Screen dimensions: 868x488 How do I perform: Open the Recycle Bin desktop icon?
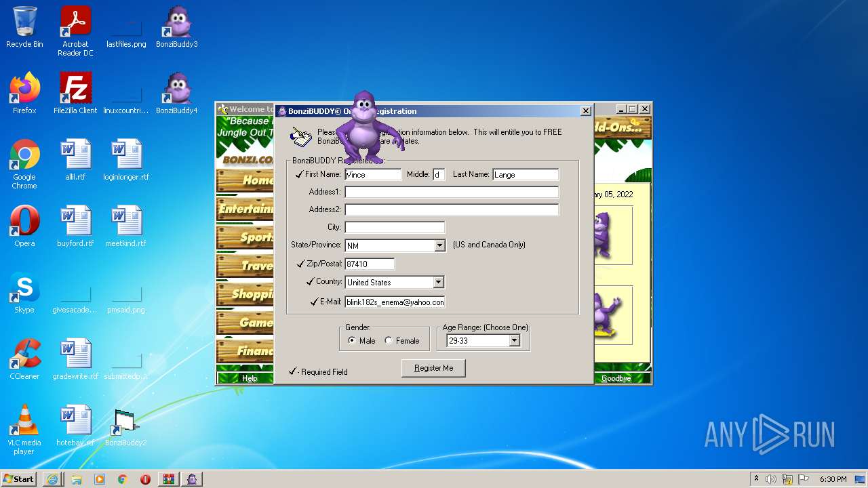pos(24,27)
